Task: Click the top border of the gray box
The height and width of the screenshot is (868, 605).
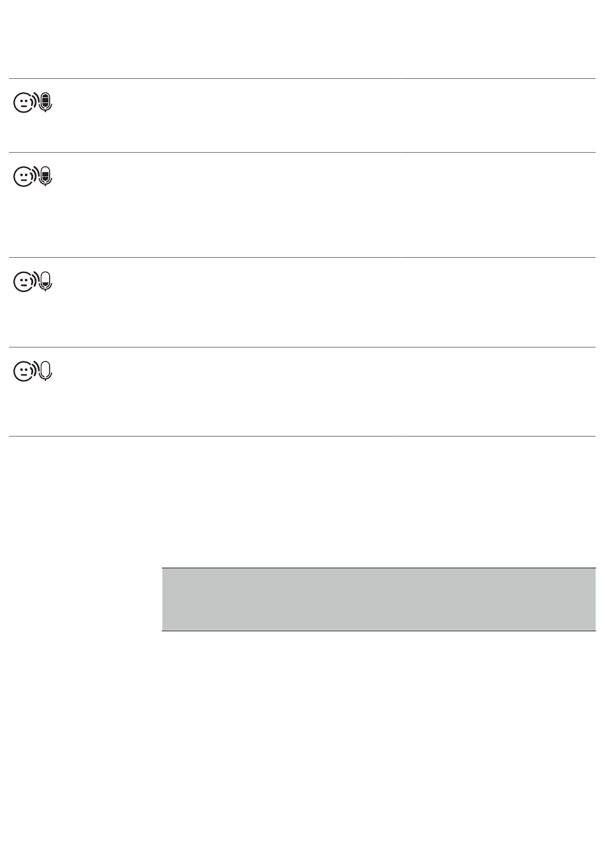Action: [378, 568]
